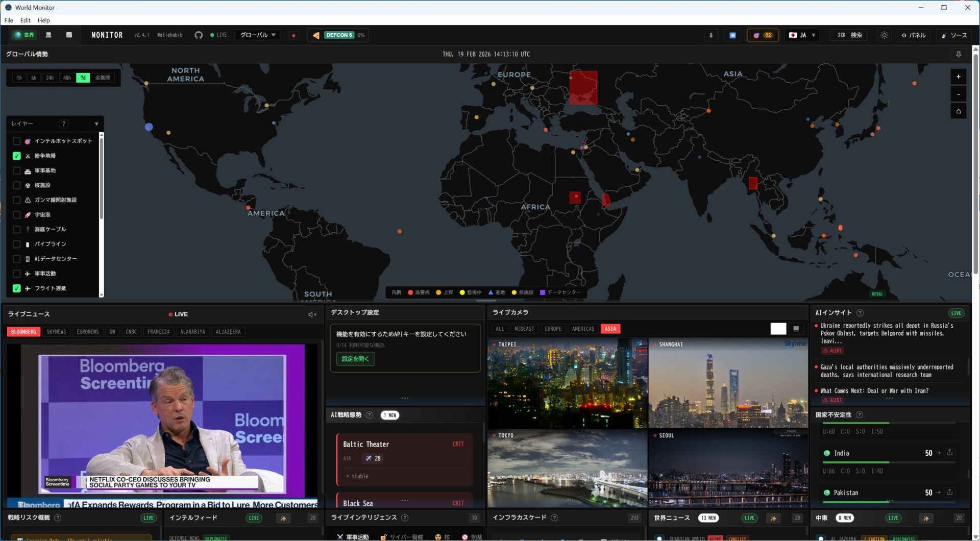Screen dimensions: 980x541
Task: Collapse the レイヤー panel arrow
Action: coord(96,124)
